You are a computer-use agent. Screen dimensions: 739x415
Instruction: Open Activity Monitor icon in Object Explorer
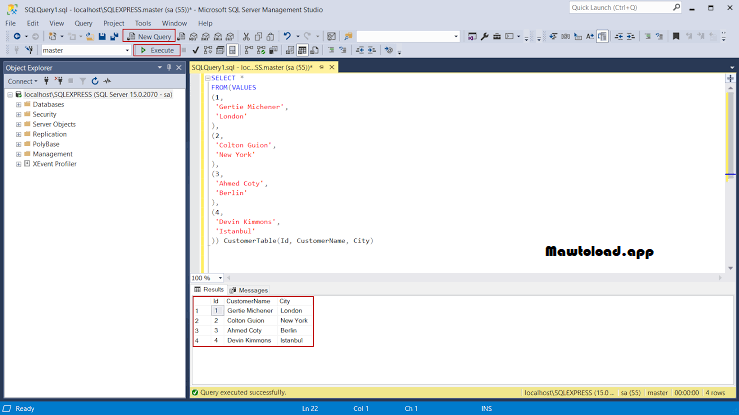coord(107,81)
